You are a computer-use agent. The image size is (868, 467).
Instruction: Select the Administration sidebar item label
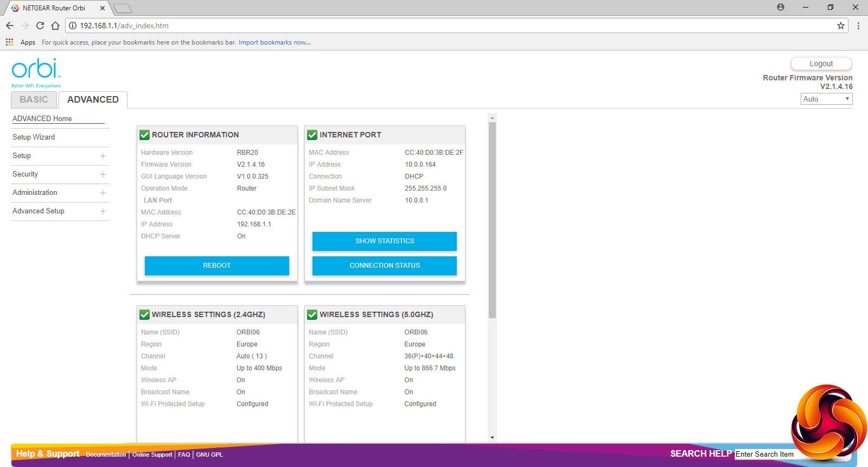(x=35, y=192)
